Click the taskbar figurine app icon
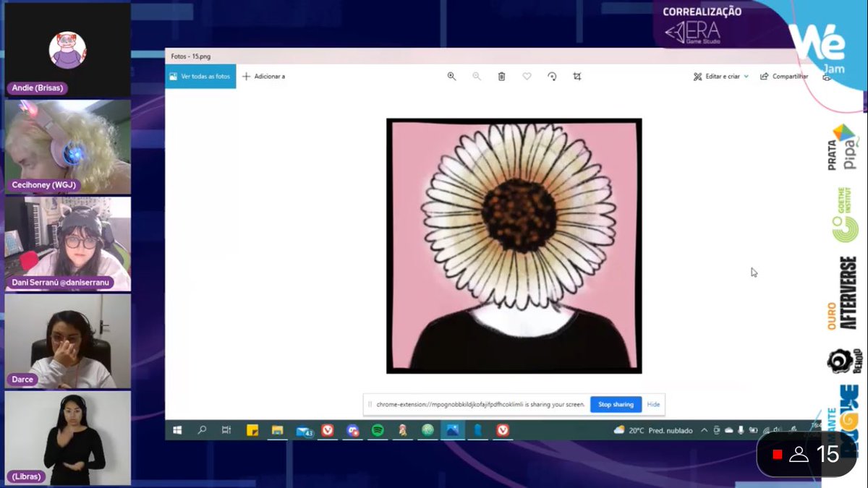The height and width of the screenshot is (488, 868). pyautogui.click(x=403, y=430)
